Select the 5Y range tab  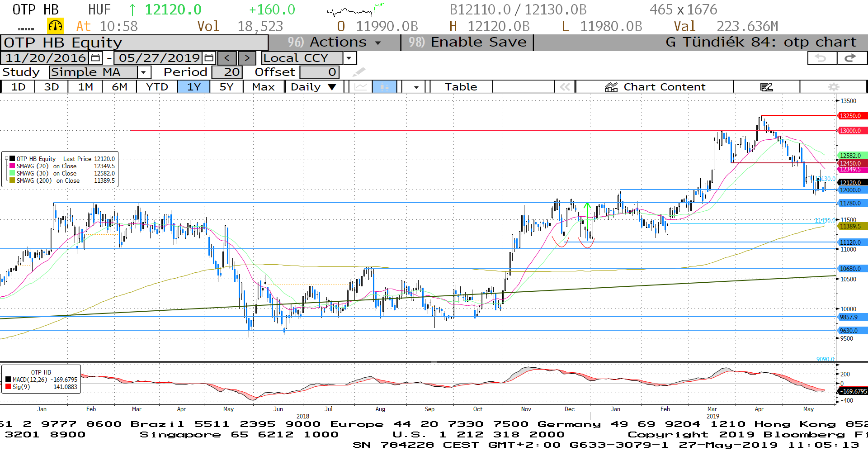pos(226,87)
